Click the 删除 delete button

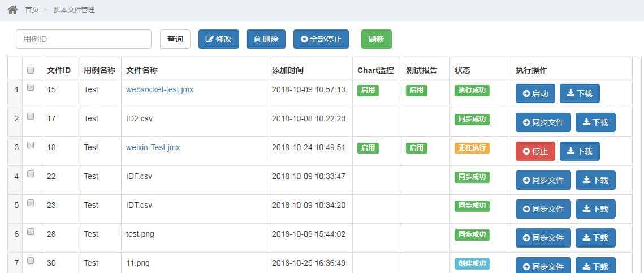point(266,39)
